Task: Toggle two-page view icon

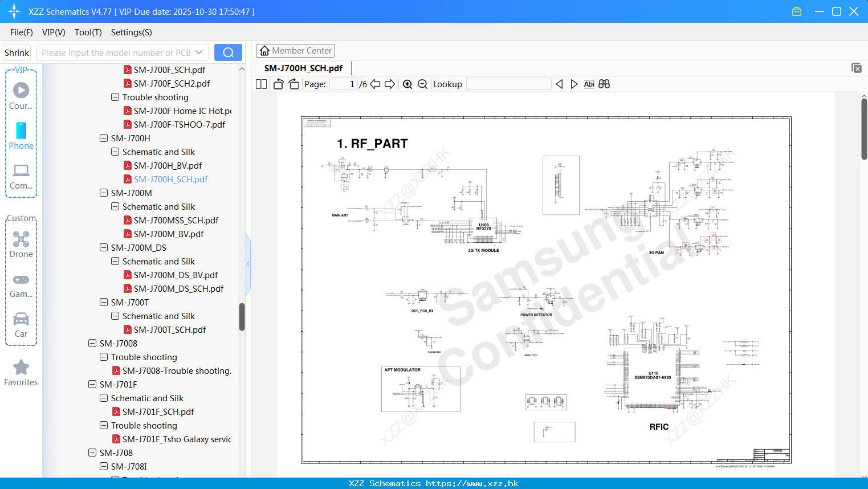Action: (261, 84)
